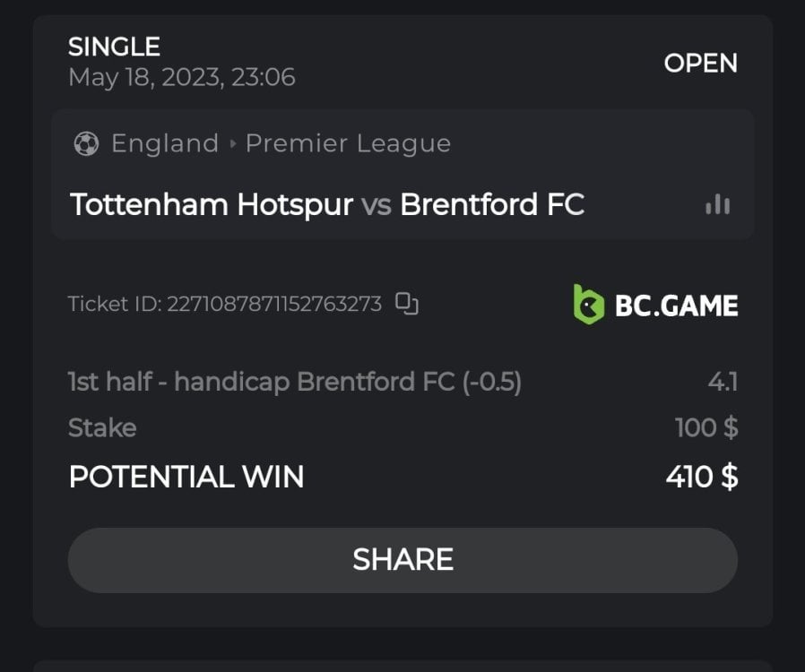The height and width of the screenshot is (672, 805).
Task: Click the arrow between England and Premier League
Action: pyautogui.click(x=233, y=143)
